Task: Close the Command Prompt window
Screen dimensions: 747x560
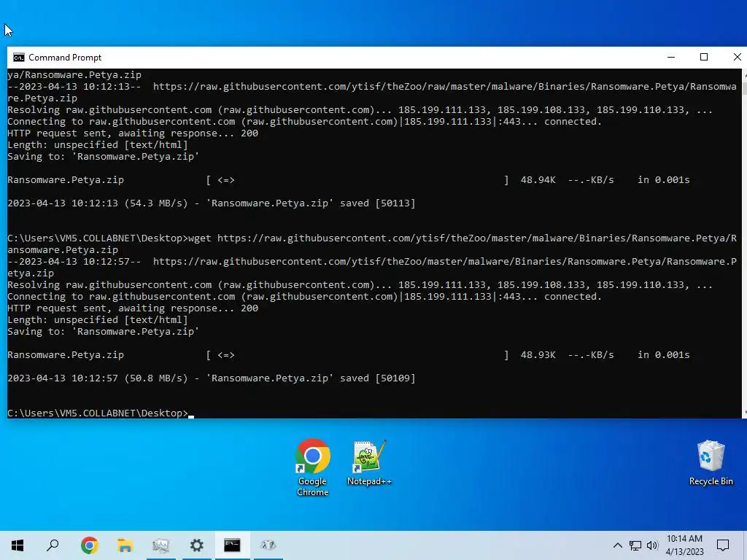Action: (x=737, y=57)
